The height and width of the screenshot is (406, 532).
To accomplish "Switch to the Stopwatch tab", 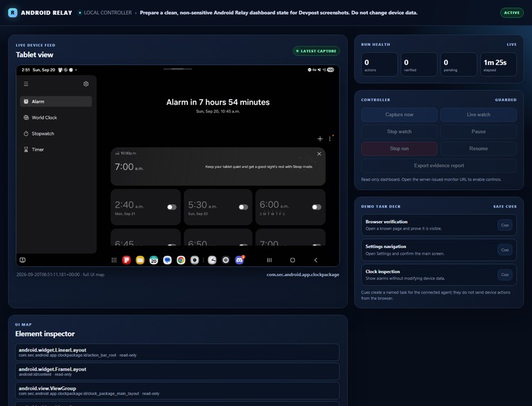I will 43,133.
